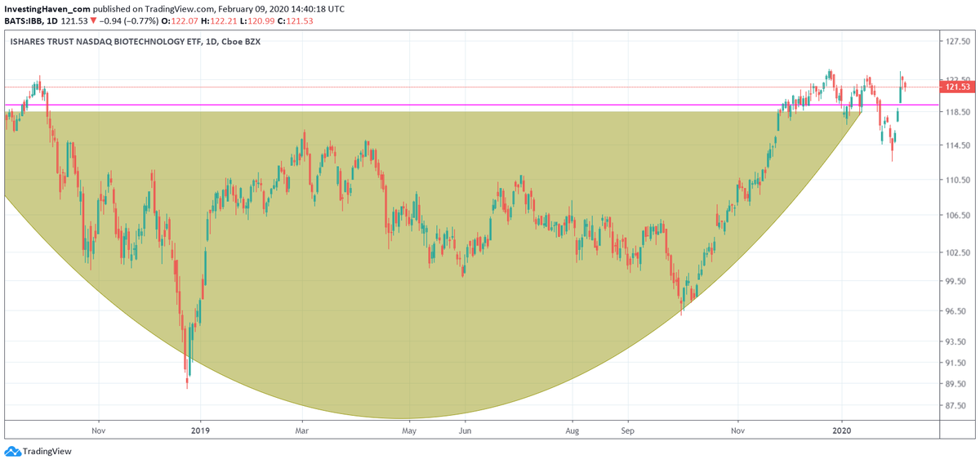Click the 118.50 price axis label
This screenshot has width=980, height=464.
(x=956, y=111)
